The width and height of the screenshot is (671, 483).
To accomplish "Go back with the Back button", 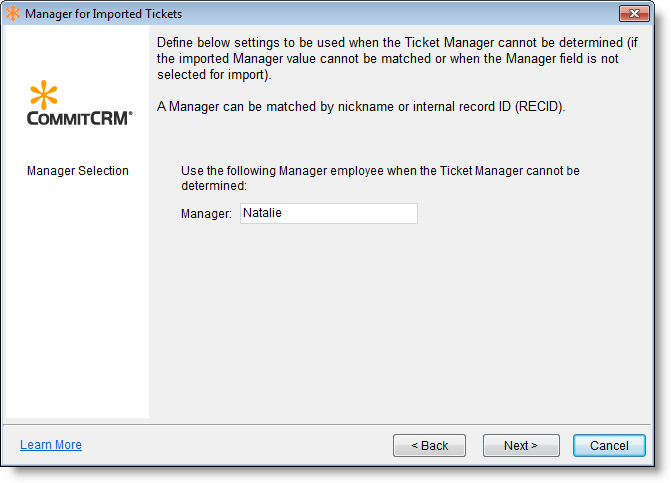I will pos(429,445).
